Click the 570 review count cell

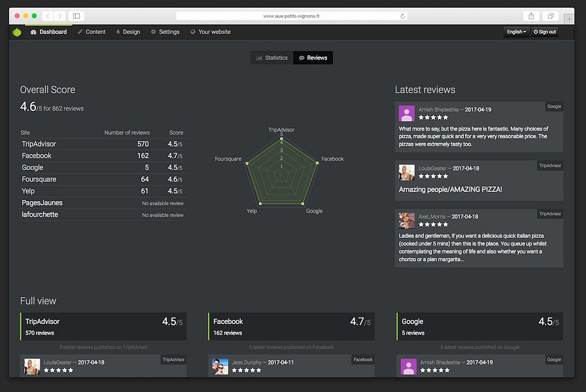pyautogui.click(x=143, y=144)
